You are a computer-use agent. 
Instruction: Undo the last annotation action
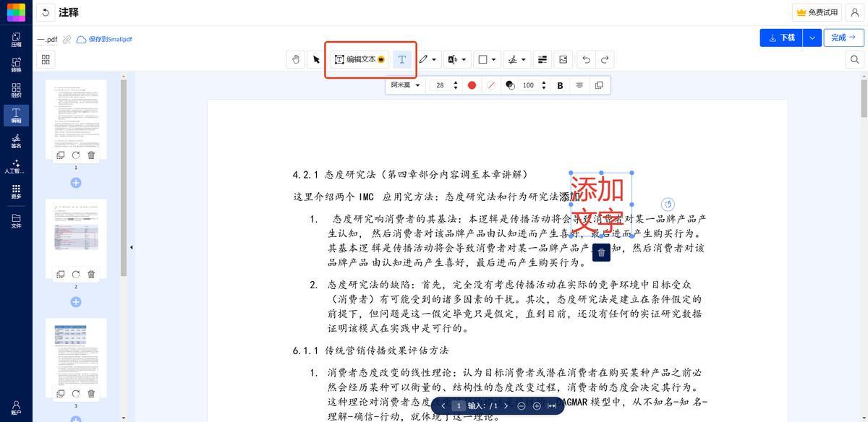(x=586, y=59)
